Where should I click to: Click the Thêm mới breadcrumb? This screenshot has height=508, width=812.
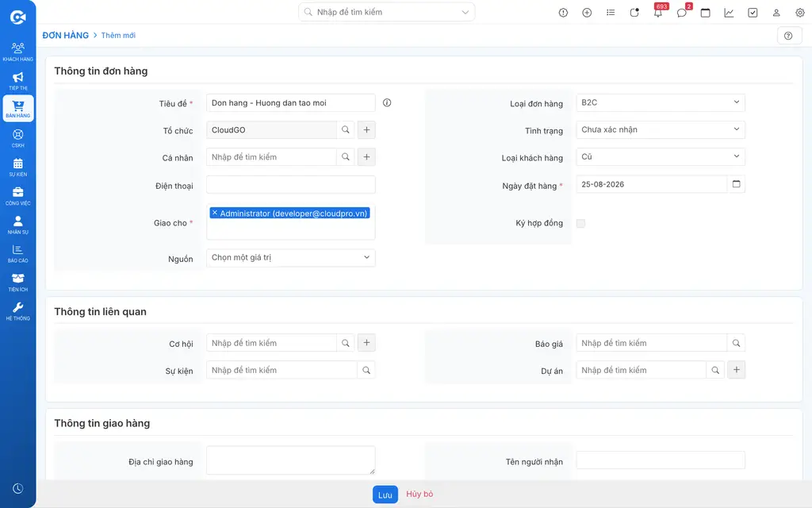point(118,35)
